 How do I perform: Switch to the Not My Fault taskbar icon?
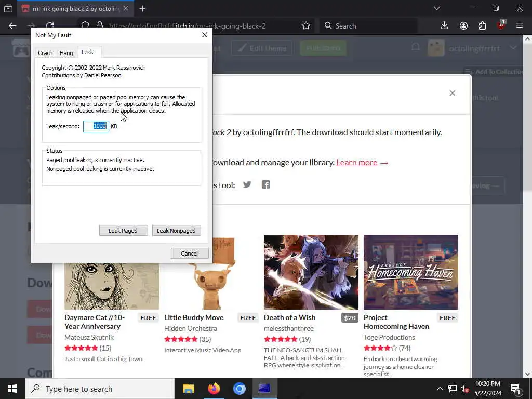coord(264,389)
